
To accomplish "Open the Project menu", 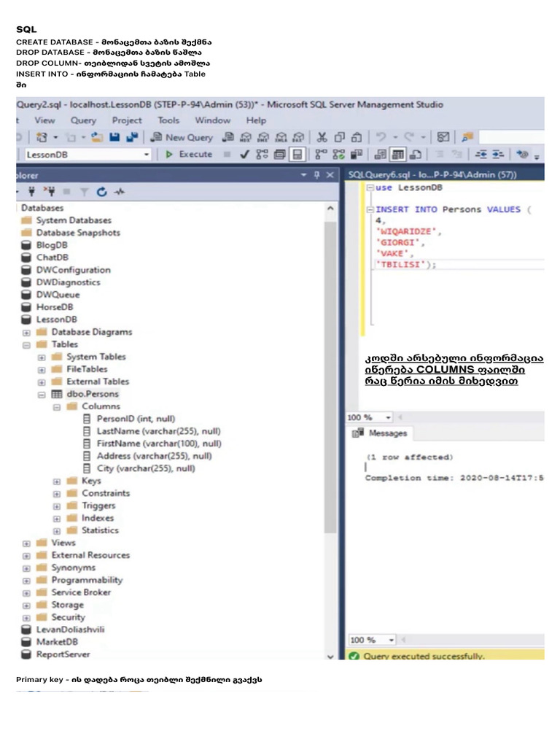I will [127, 120].
